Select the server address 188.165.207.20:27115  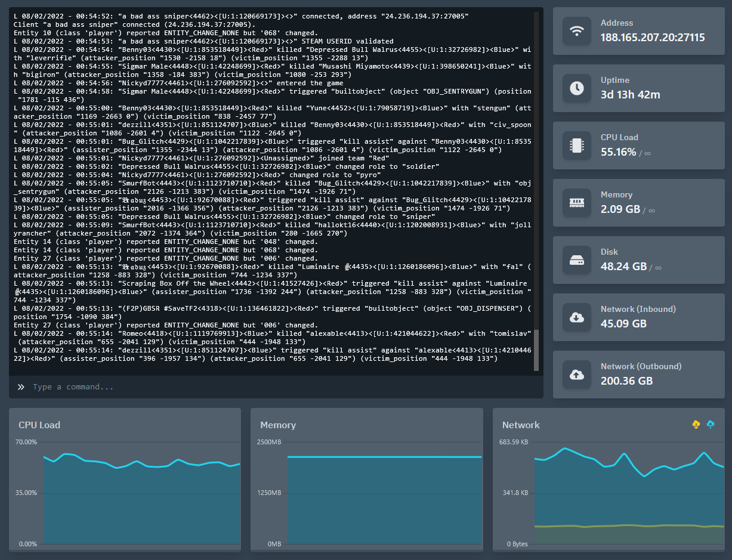pos(653,38)
